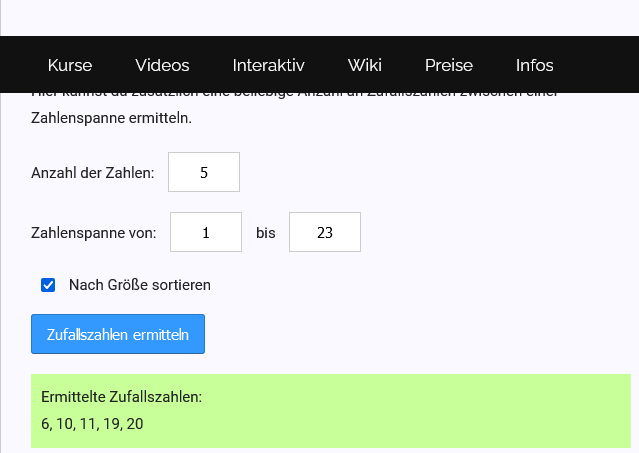Click the Anzahl der Zahlen label
The image size is (639, 453).
[x=93, y=173]
